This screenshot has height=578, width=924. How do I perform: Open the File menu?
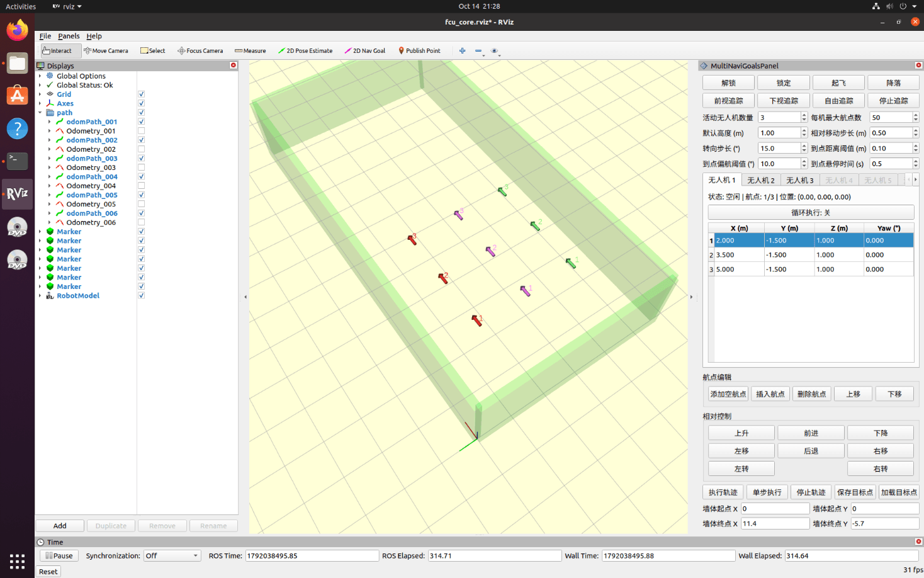click(45, 36)
